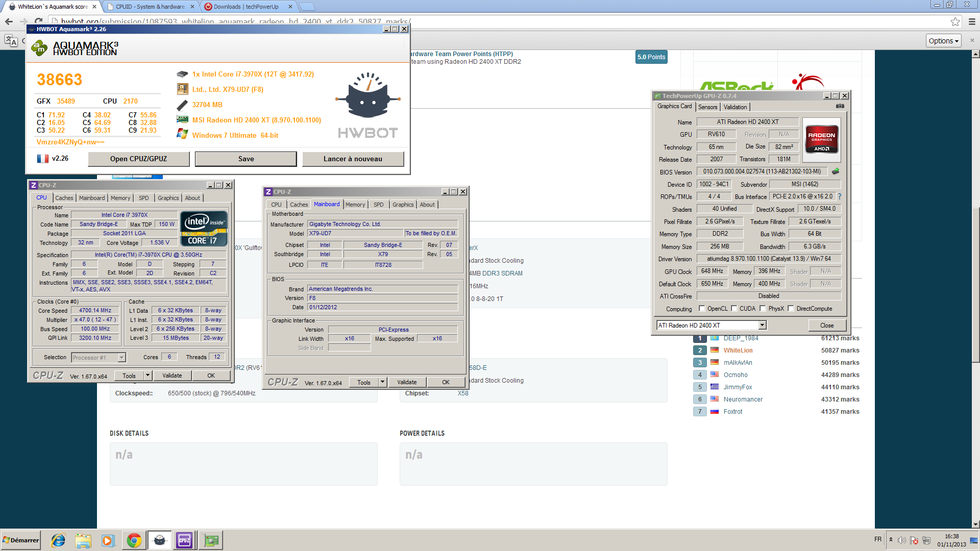Screen dimensions: 980x551
Task: Open the SPD tab in left CPU-Z
Action: click(x=144, y=198)
